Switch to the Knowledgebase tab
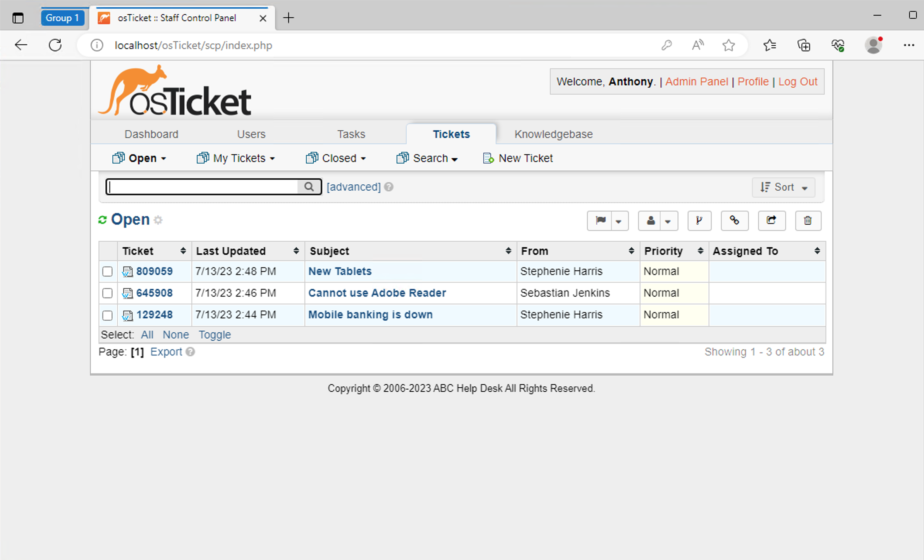 click(x=553, y=134)
